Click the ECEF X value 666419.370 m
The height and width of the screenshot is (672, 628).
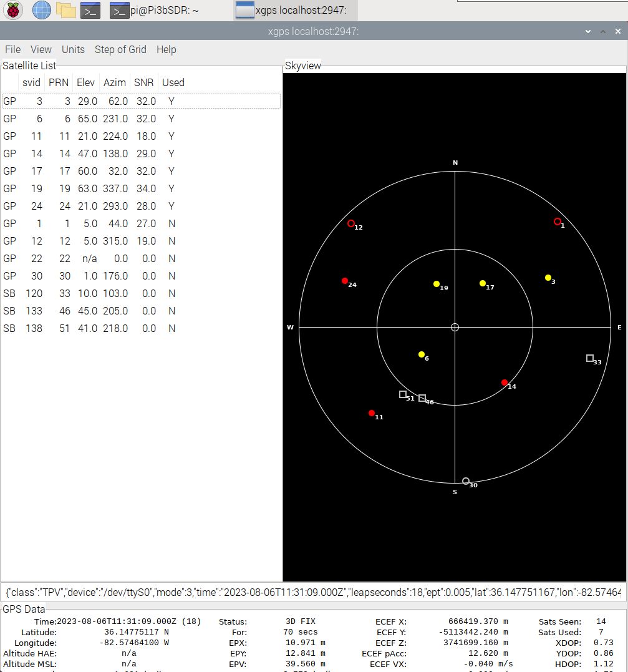(x=478, y=621)
